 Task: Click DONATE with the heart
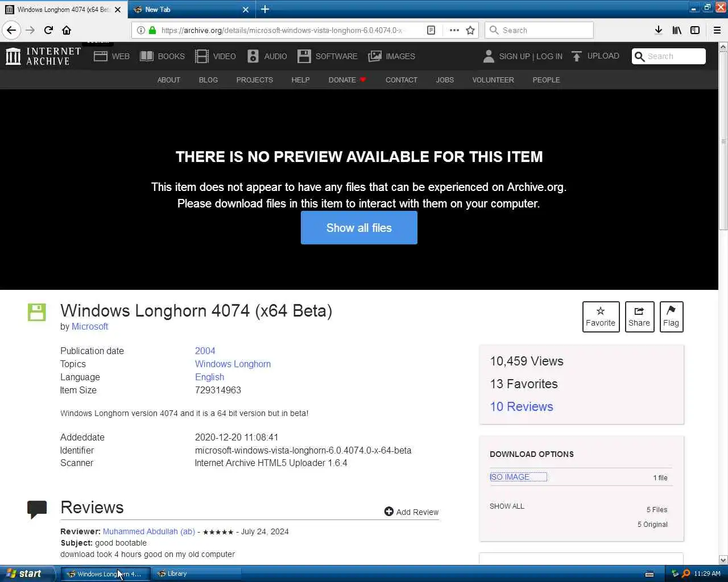pyautogui.click(x=347, y=80)
